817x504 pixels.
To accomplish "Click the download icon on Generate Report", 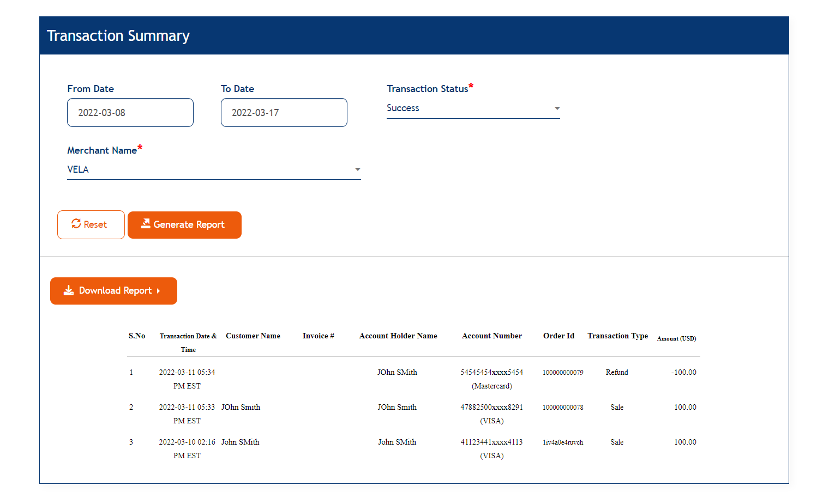I will 146,224.
